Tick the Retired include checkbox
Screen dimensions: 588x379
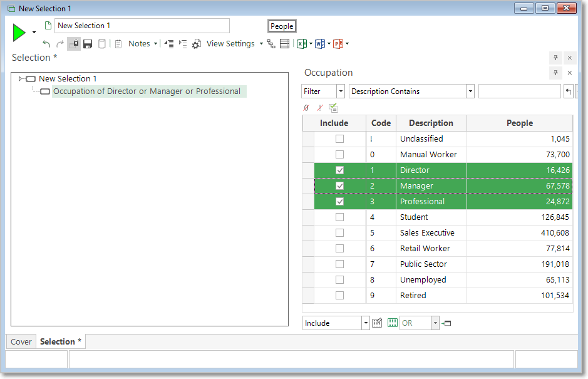[340, 296]
